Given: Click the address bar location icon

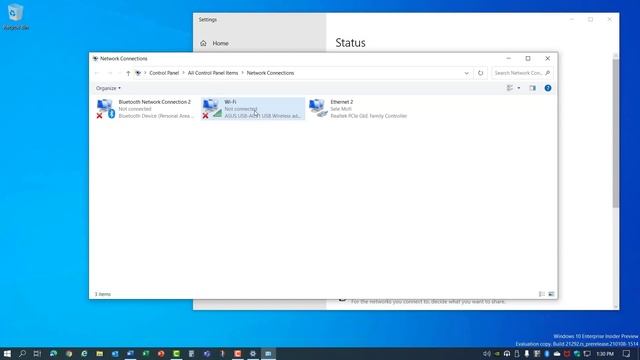Looking at the screenshot, I should coord(138,73).
